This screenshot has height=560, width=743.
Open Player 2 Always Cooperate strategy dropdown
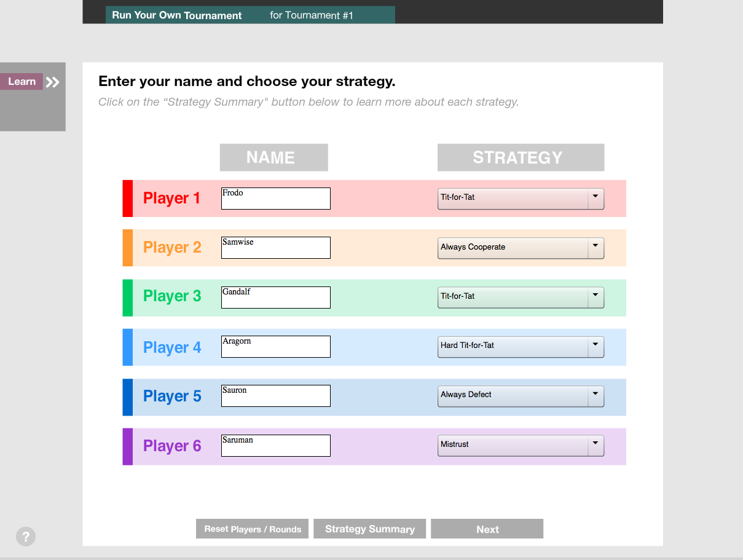click(x=521, y=248)
